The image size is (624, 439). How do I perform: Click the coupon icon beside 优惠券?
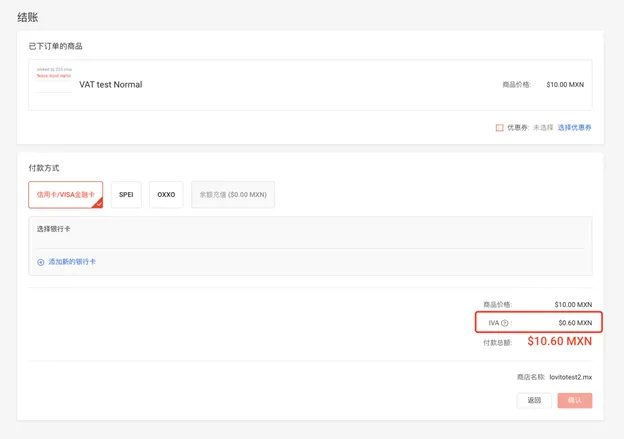499,127
